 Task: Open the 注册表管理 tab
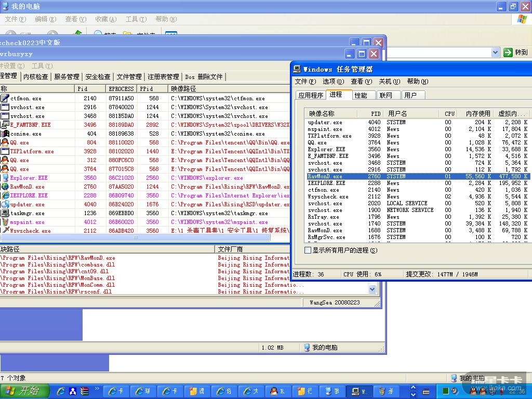(x=163, y=77)
